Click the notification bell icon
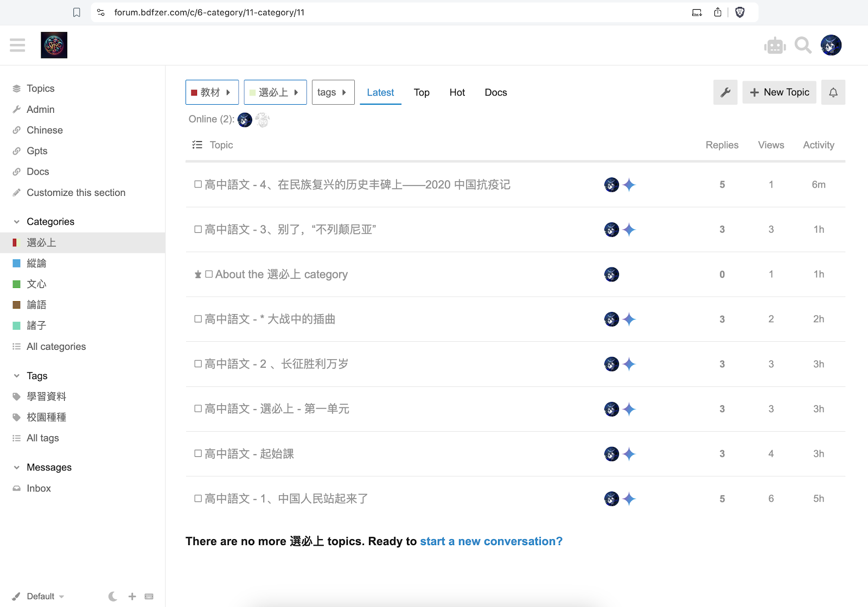 pos(833,92)
